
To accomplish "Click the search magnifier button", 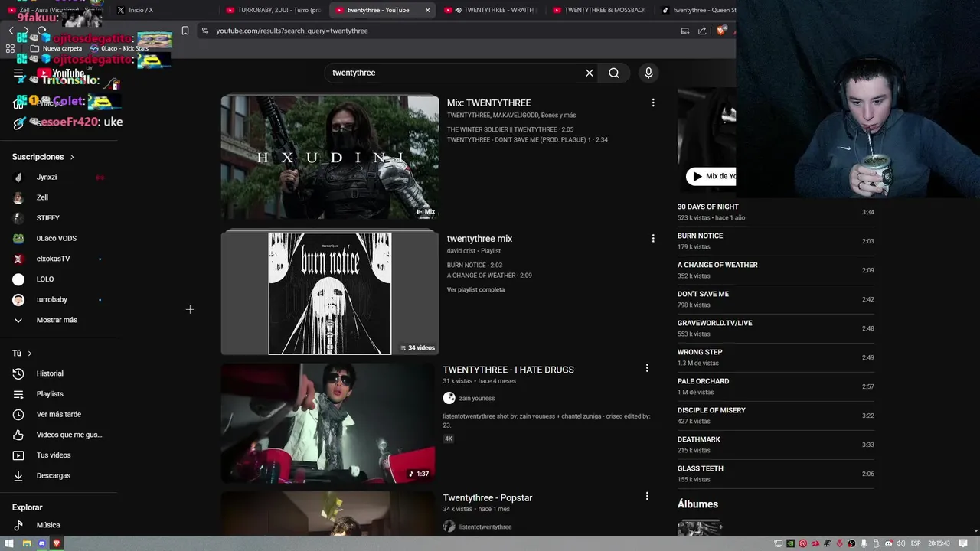I will pyautogui.click(x=614, y=73).
